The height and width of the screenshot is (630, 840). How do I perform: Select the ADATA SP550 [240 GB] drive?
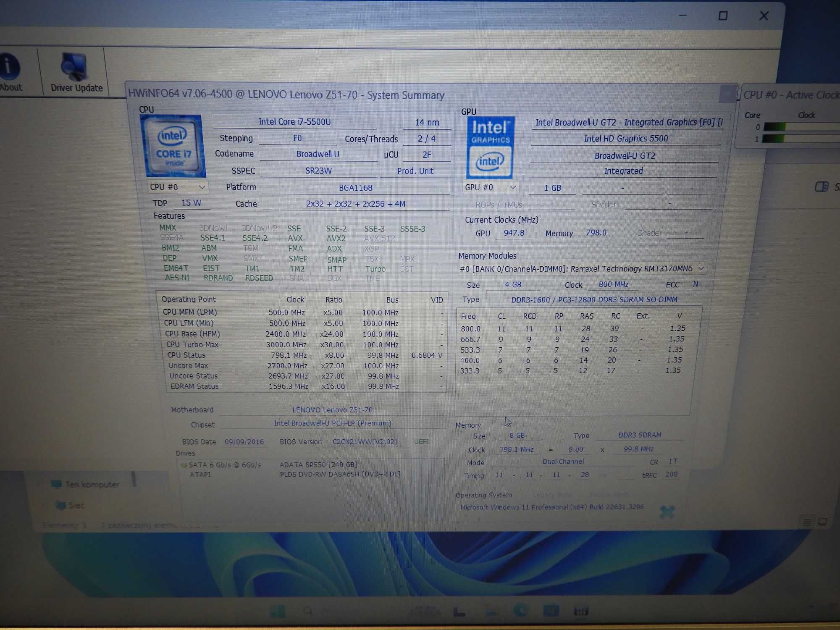coord(318,465)
